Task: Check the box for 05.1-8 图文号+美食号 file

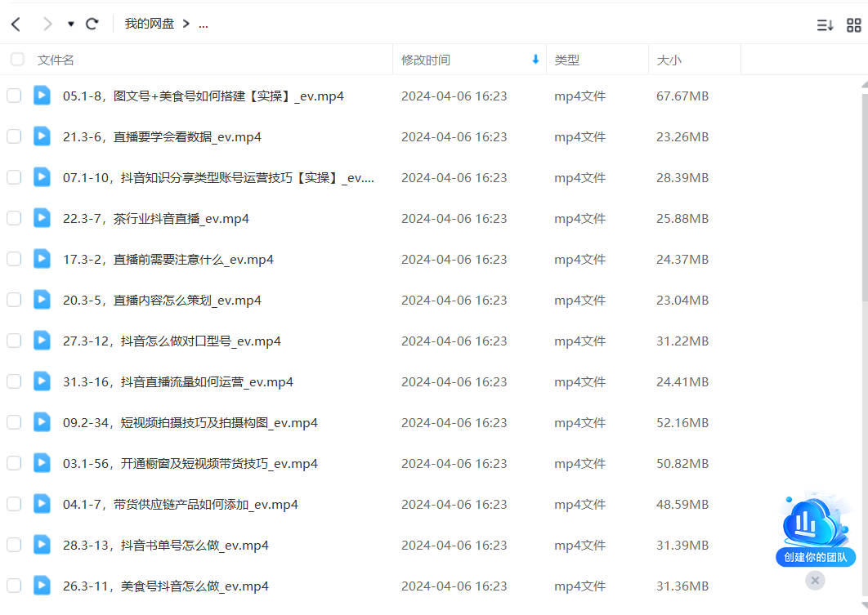Action: (x=14, y=96)
